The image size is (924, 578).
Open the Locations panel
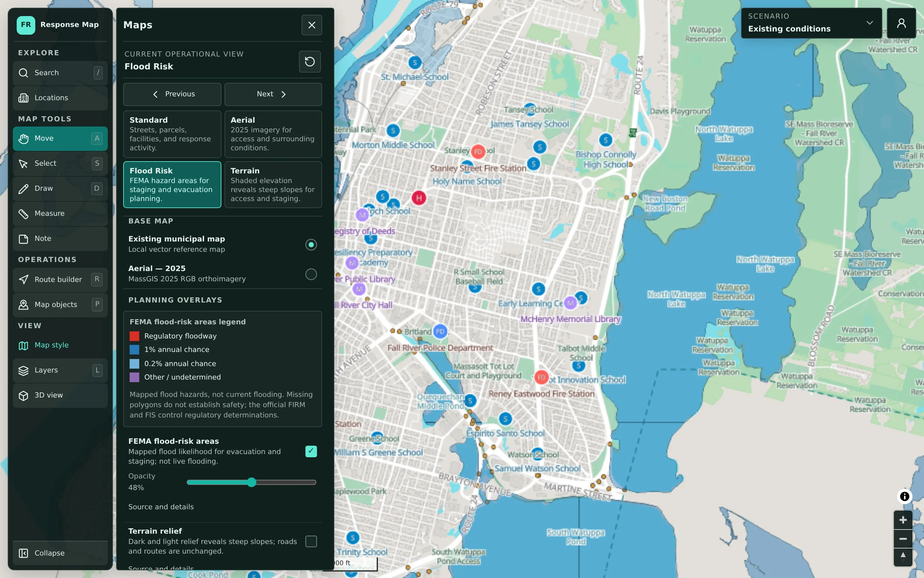[60, 98]
